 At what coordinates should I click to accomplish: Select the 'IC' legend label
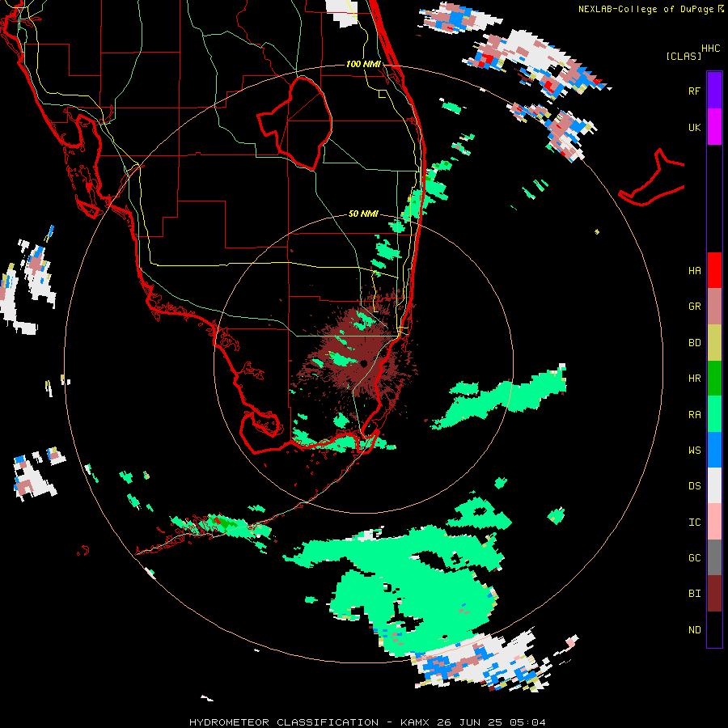694,522
